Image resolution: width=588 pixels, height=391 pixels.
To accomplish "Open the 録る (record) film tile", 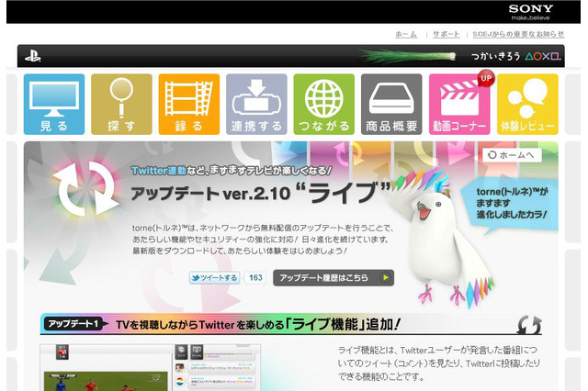I will click(x=189, y=104).
